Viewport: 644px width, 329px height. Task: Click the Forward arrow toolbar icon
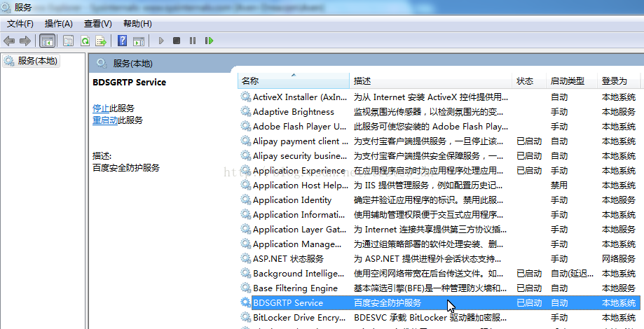[x=25, y=41]
